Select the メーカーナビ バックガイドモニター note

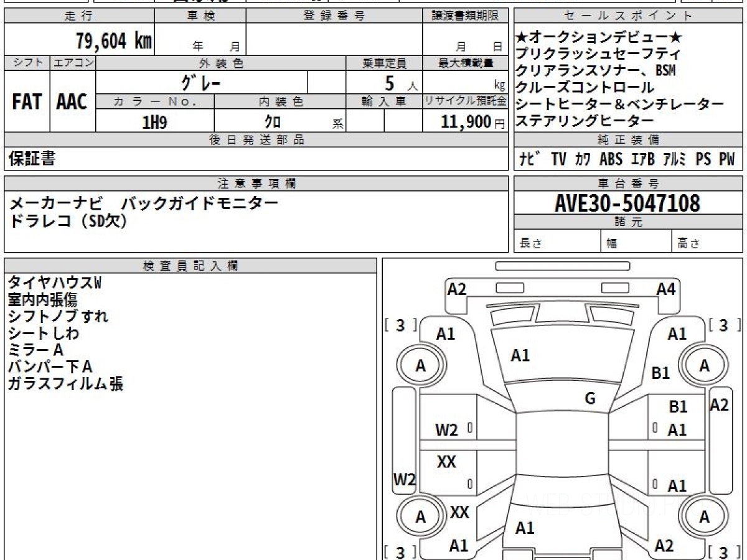(x=144, y=203)
